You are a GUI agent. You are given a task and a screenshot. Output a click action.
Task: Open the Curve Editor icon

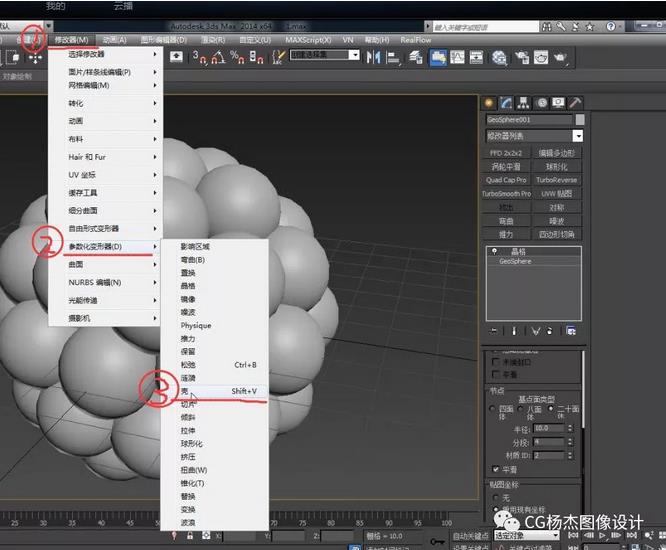coord(457,57)
